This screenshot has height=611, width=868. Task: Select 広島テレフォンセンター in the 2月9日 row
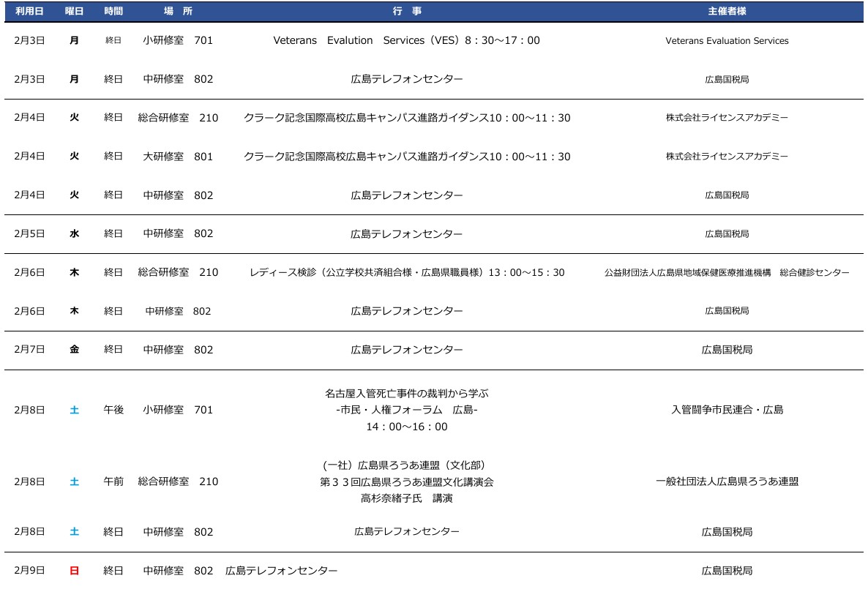[x=281, y=571]
